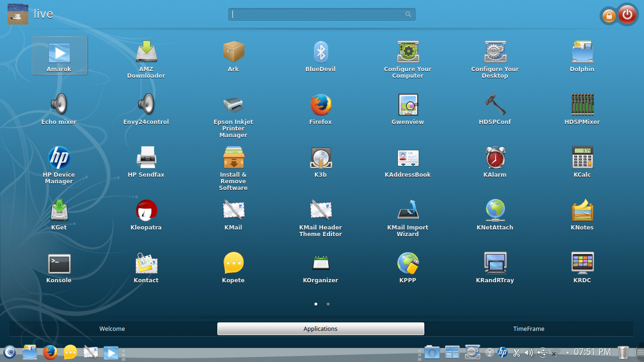The image size is (644, 362).
Task: Open the HP tray icon
Action: click(x=503, y=352)
